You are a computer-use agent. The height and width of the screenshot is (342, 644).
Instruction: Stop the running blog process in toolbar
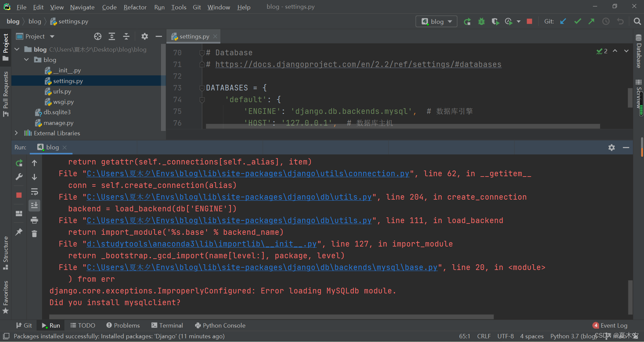tap(530, 21)
